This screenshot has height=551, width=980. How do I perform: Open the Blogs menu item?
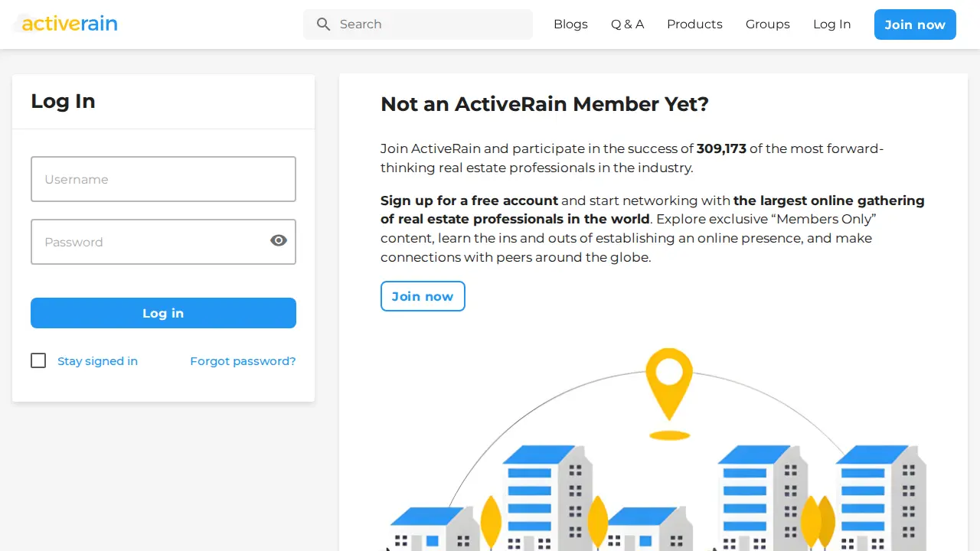[570, 24]
